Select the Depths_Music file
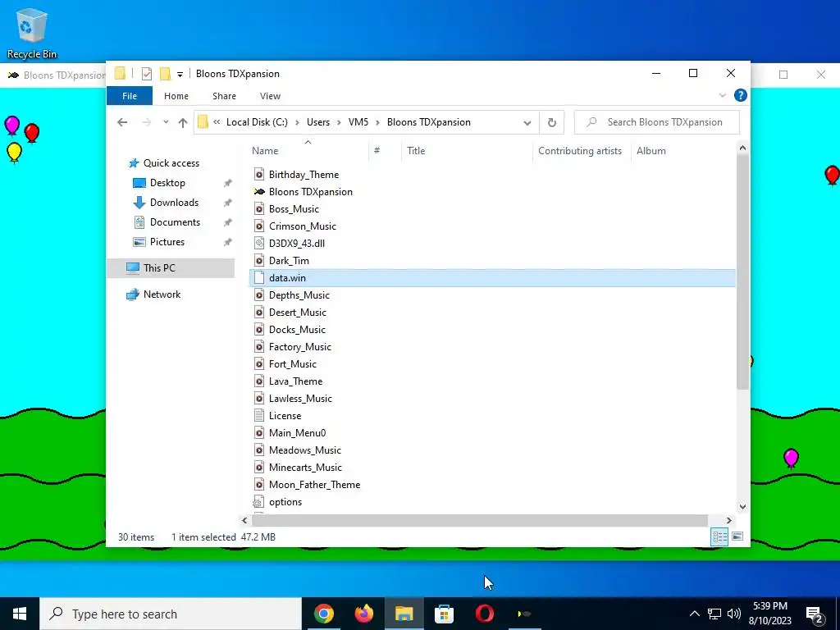This screenshot has width=840, height=630. click(299, 295)
